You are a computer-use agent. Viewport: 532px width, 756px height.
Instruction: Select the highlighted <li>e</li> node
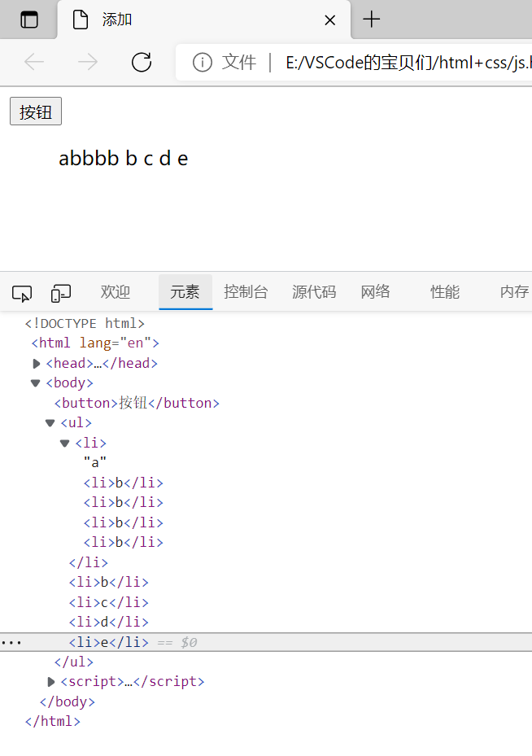[x=109, y=642]
